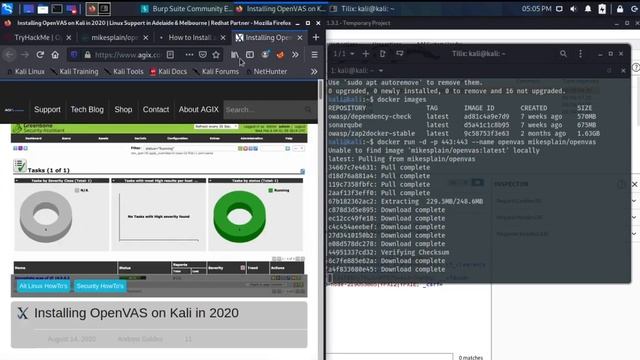Open terminal launcher in top panel
Viewport: 640px width, 360px height.
(x=57, y=9)
